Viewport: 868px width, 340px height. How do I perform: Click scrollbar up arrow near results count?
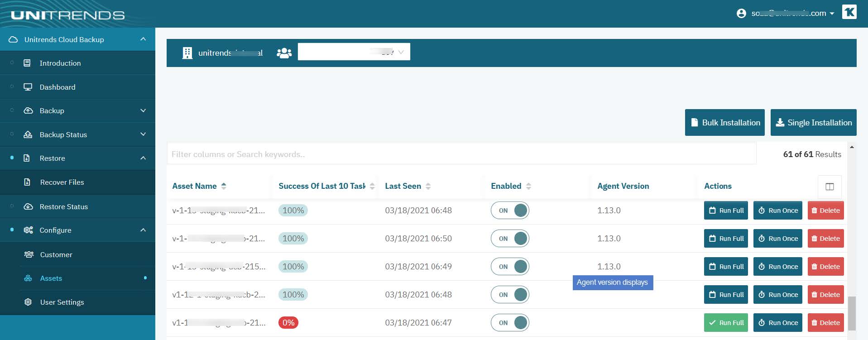(852, 147)
